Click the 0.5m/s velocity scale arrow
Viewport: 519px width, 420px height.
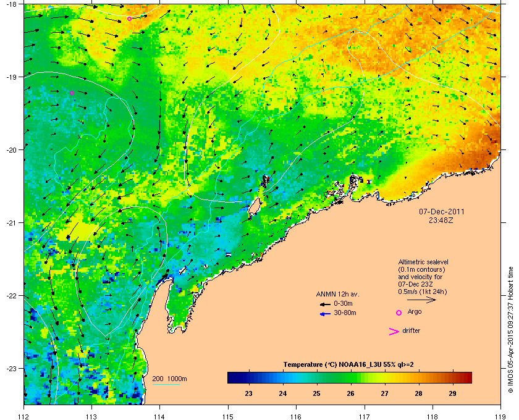point(421,300)
